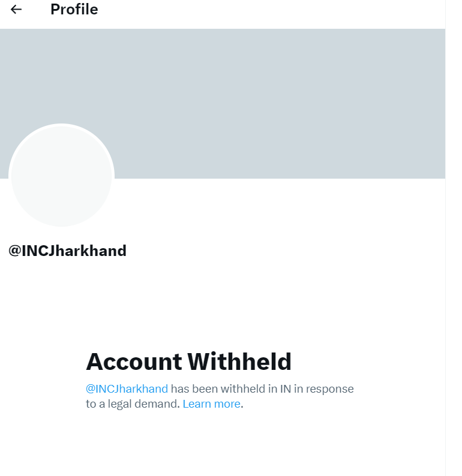Open the blank profile avatar circle

coord(61,176)
